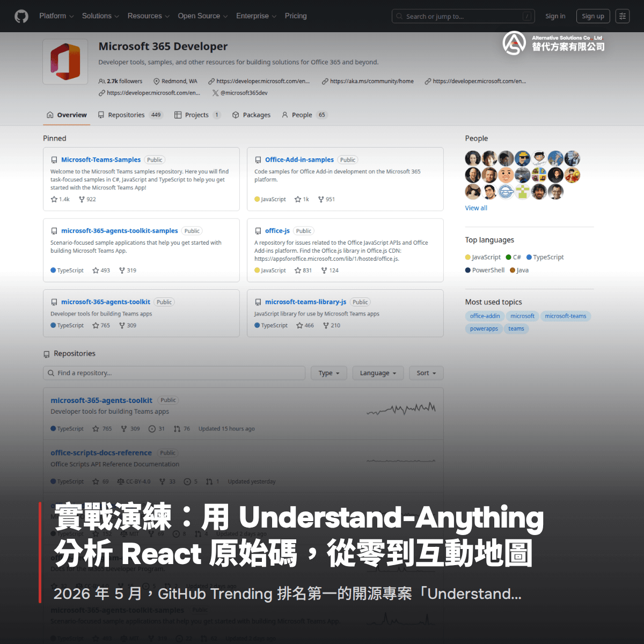Switch to the People tab
Screen dimensions: 644x644
coord(304,115)
